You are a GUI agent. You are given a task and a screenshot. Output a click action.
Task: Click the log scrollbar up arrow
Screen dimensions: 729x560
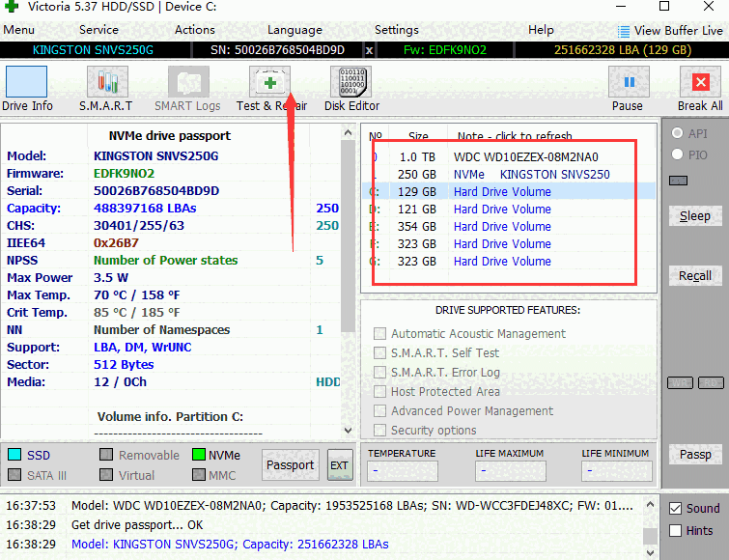(650, 504)
